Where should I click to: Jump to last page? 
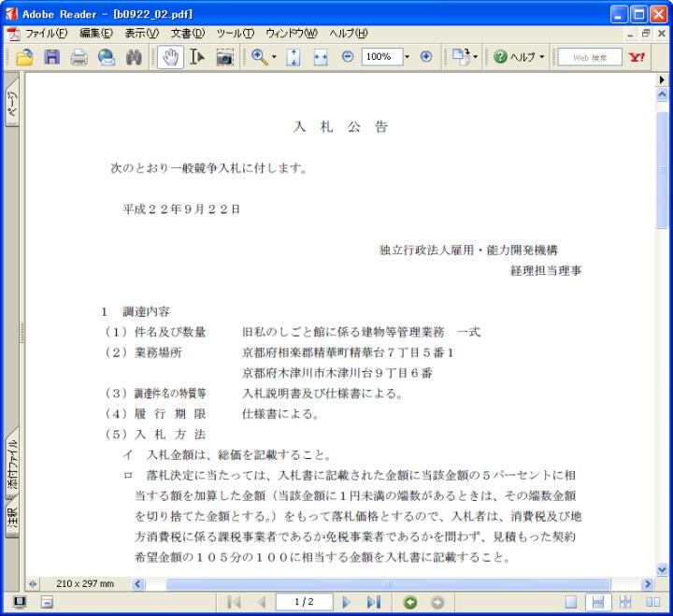(x=374, y=603)
